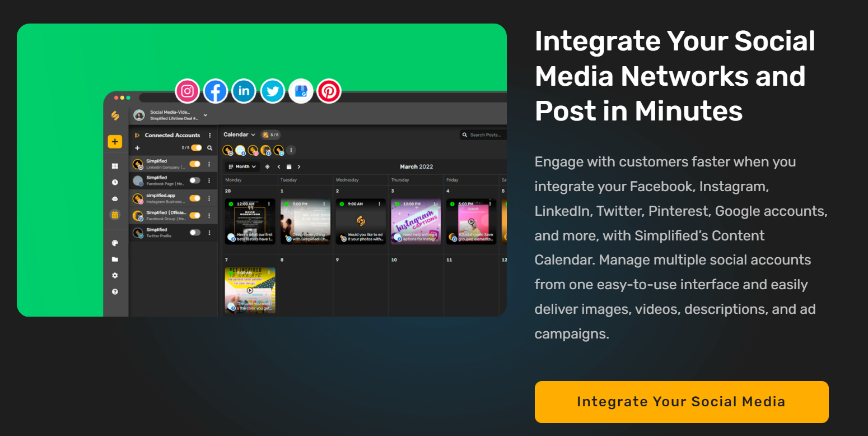Go to previous month arrow
The image size is (868, 436).
tap(279, 166)
